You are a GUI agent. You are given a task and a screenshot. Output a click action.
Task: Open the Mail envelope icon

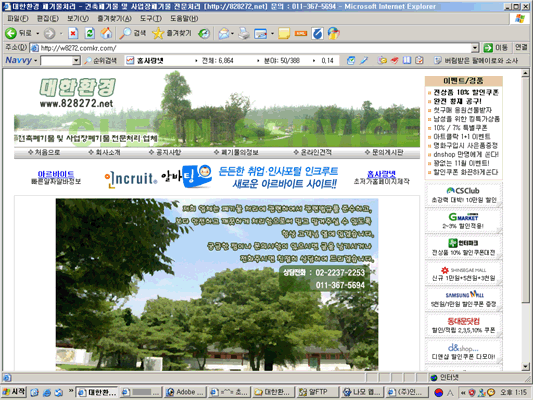(223, 33)
